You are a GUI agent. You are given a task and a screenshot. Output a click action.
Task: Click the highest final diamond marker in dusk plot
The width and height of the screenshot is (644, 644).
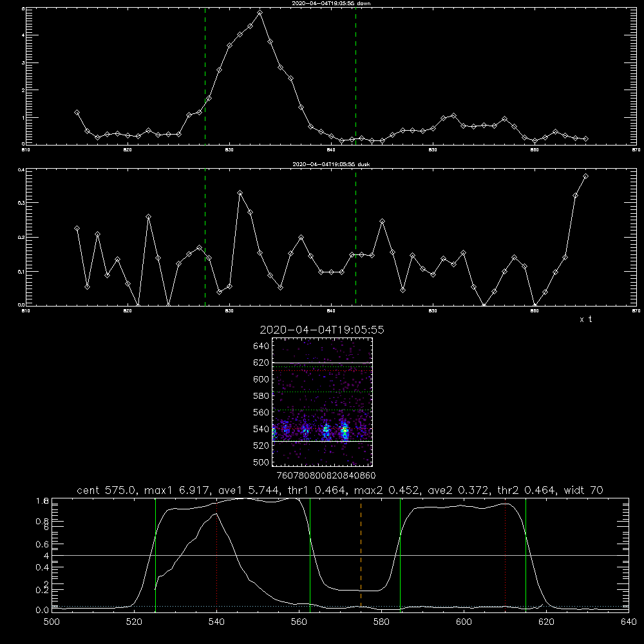tap(585, 176)
